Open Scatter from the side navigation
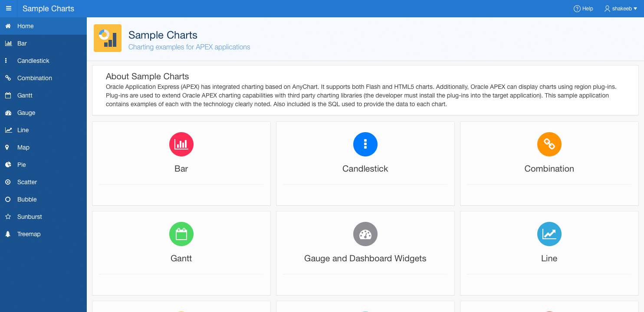Viewport: 644px width, 312px height. [x=27, y=182]
